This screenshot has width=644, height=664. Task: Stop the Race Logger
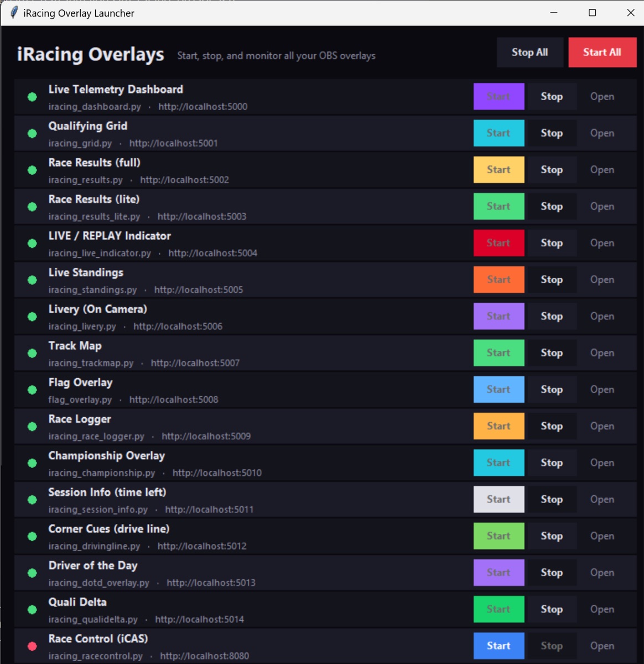pos(552,426)
